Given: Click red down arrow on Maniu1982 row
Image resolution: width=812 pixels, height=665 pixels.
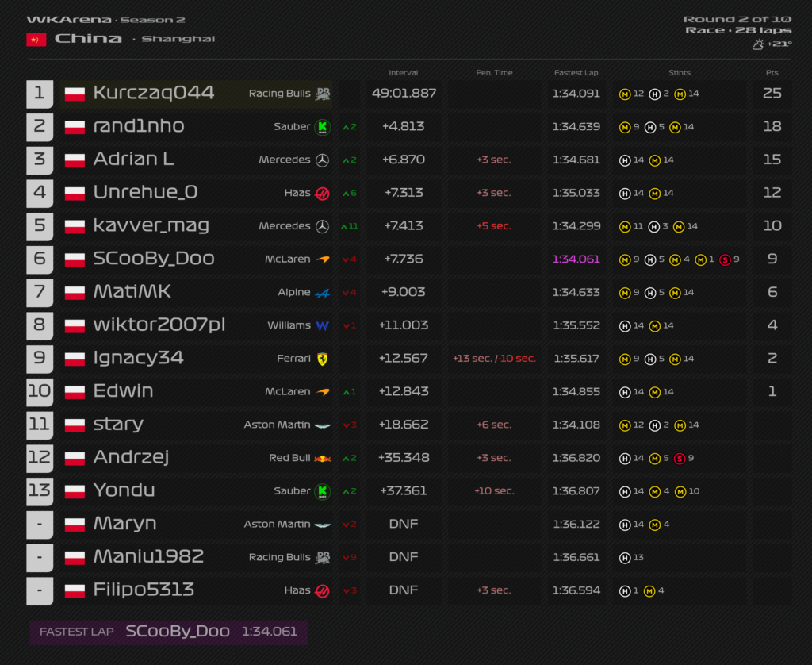Looking at the screenshot, I should [346, 558].
